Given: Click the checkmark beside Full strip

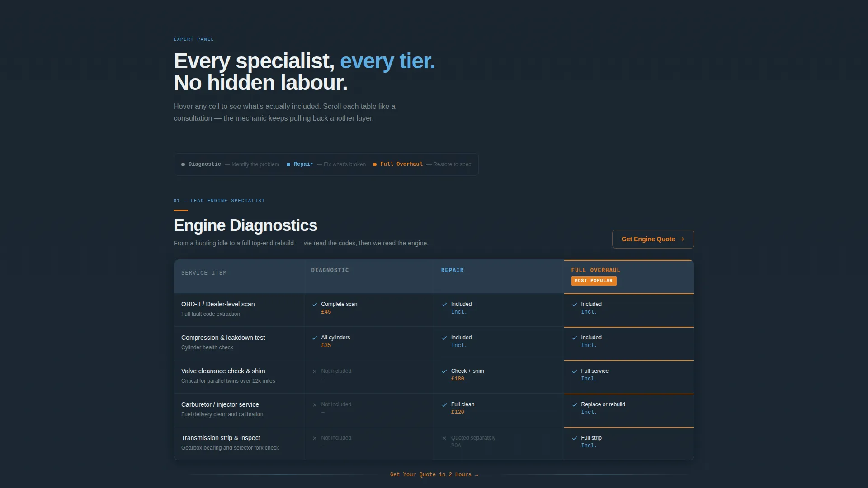Looking at the screenshot, I should (x=575, y=438).
